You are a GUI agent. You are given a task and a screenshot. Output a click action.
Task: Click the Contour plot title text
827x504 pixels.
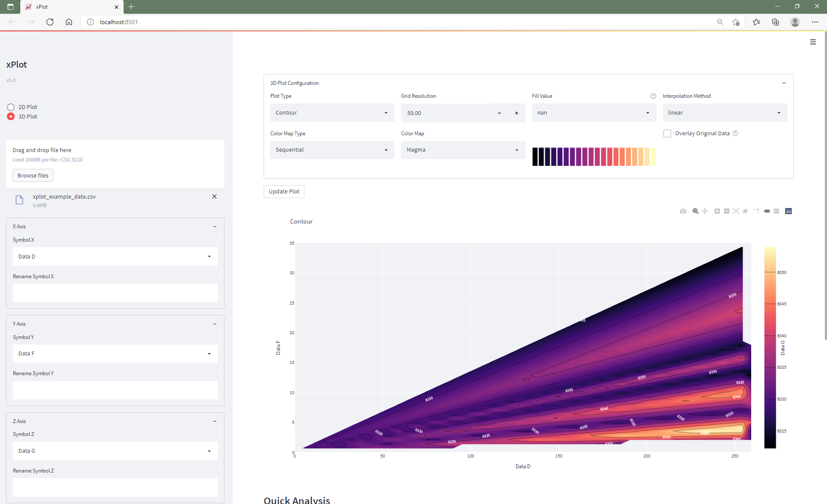302,221
